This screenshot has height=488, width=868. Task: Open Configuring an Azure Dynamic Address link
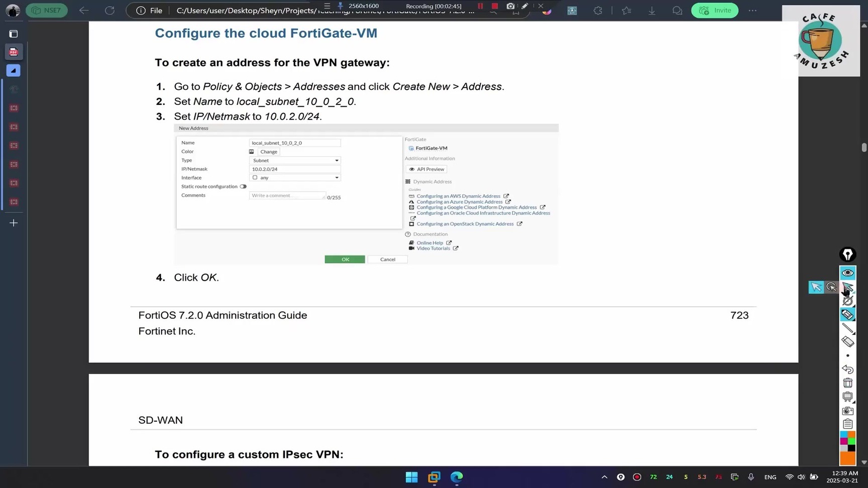pyautogui.click(x=460, y=202)
